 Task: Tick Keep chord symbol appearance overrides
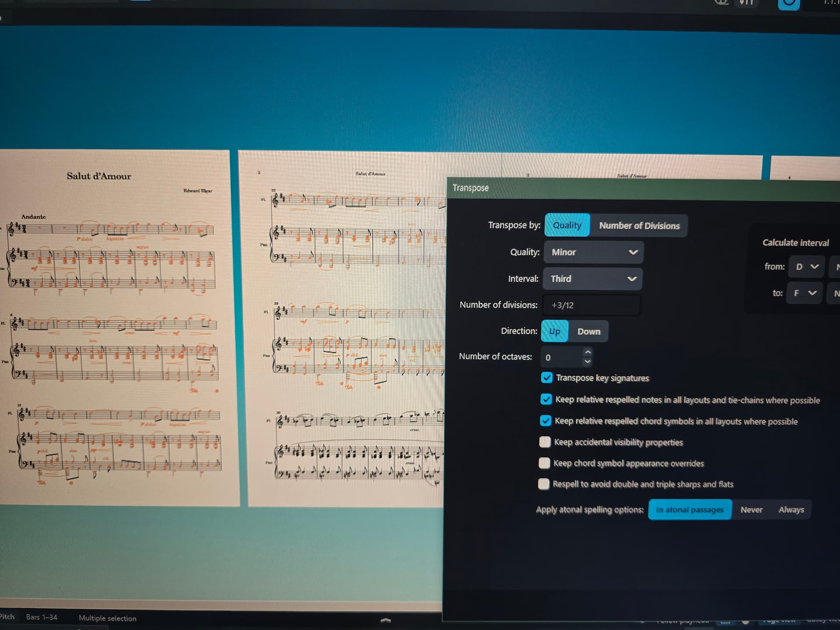coord(544,463)
